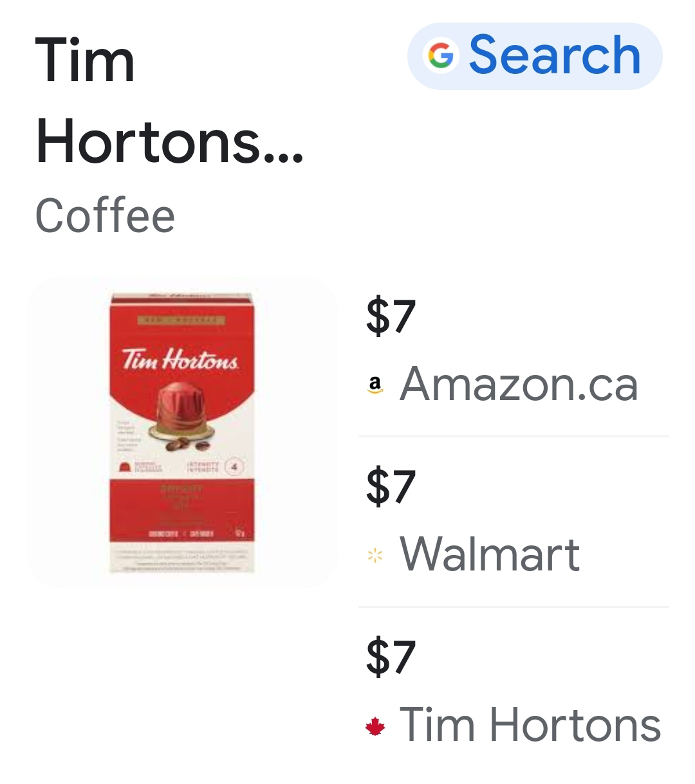Click the $7 price above Amazon.ca
Viewport: 695px width, 784px height.
(x=391, y=316)
